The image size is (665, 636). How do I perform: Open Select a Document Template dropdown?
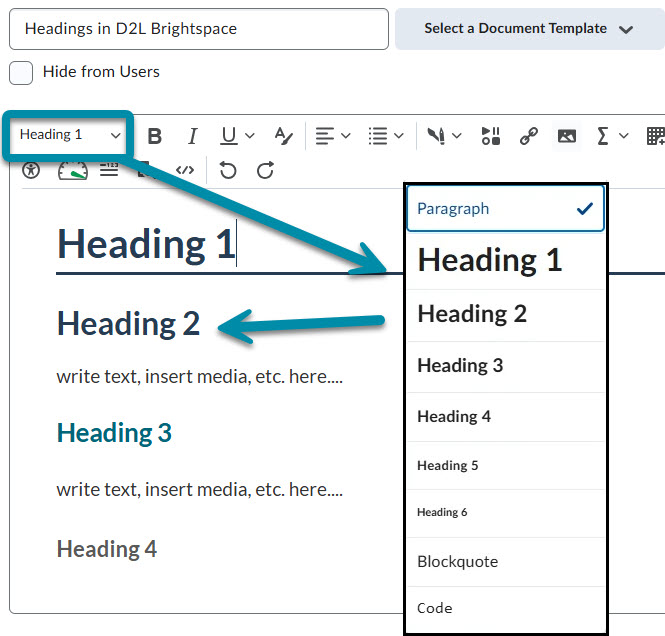pos(529,29)
